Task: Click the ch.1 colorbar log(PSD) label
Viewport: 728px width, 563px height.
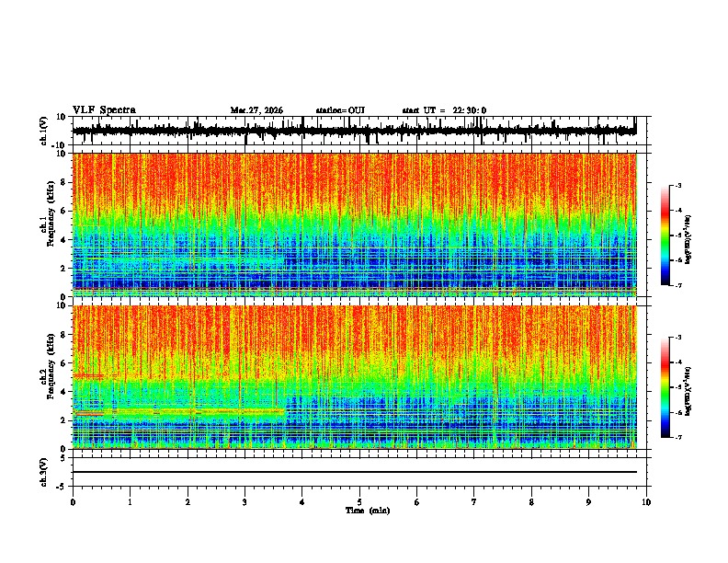Action: click(688, 239)
